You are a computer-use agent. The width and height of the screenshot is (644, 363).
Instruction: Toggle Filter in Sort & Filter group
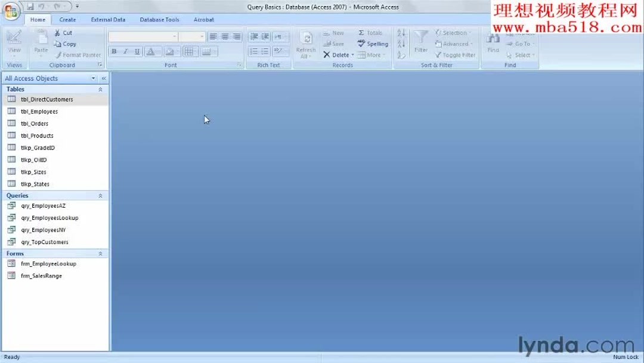pyautogui.click(x=455, y=54)
